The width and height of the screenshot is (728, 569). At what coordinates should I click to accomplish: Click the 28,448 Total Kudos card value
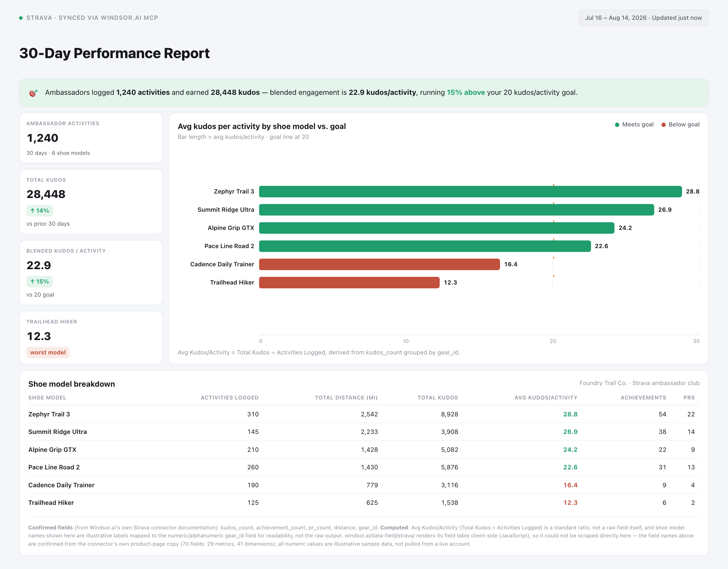coord(46,194)
